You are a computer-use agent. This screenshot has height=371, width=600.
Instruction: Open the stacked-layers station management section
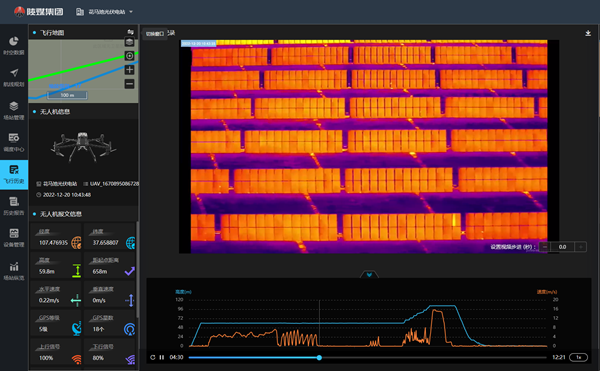[x=14, y=111]
